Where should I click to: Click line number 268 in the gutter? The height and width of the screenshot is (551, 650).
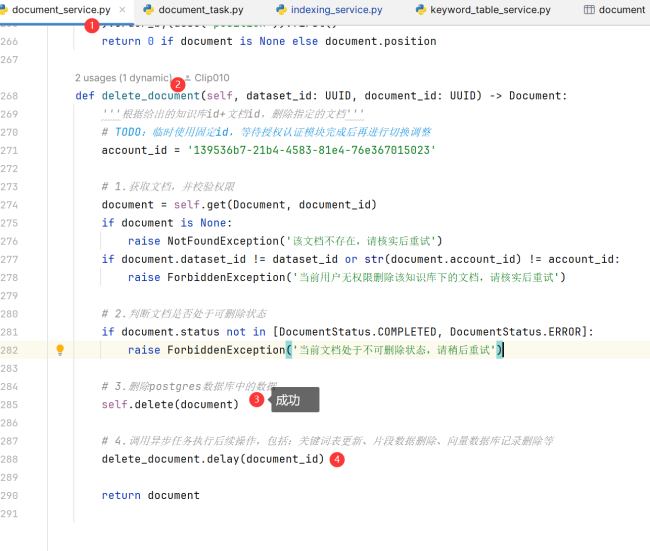point(9,96)
